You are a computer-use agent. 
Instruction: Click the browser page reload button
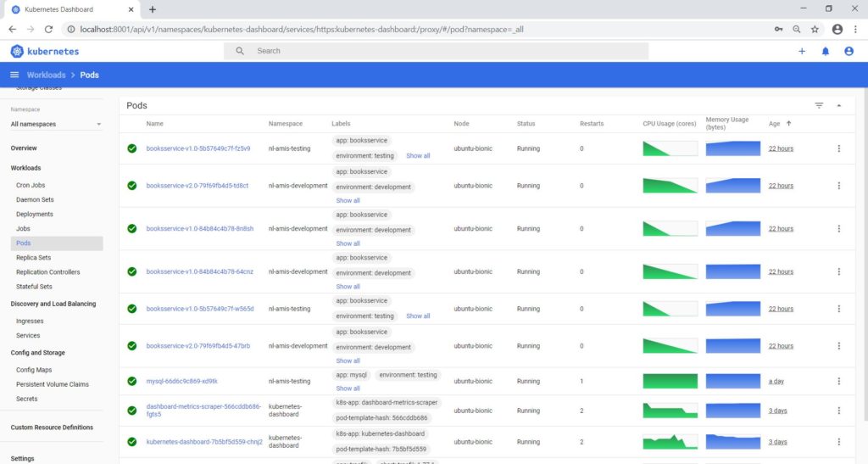pyautogui.click(x=49, y=29)
